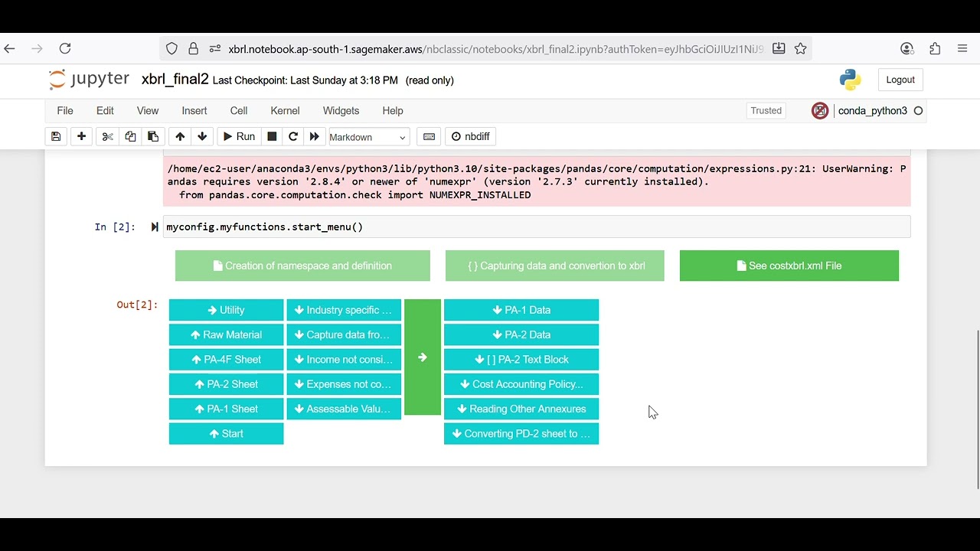Screen dimensions: 980x551
Task: Click the Jupyter logo
Action: tap(90, 80)
